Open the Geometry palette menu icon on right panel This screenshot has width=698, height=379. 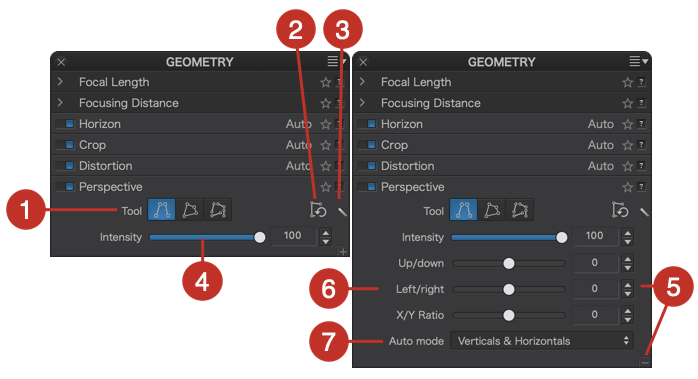tap(638, 61)
